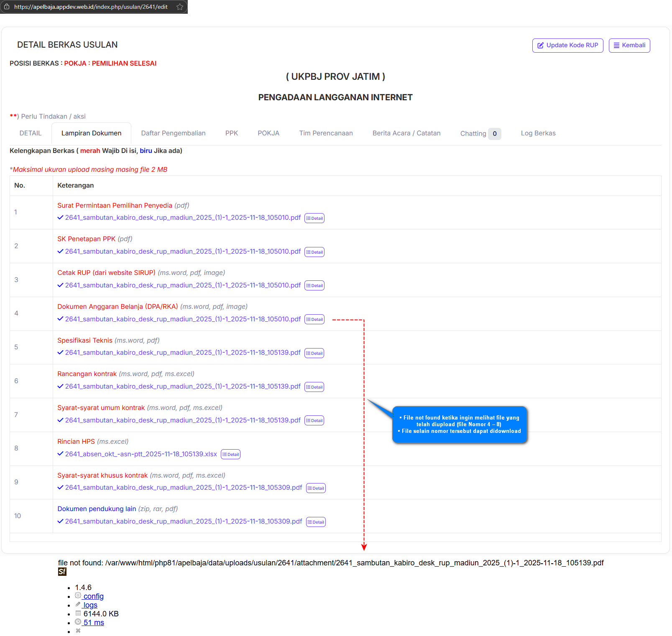The width and height of the screenshot is (672, 636).
Task: Open Detail for Rincian HPS file
Action: coord(230,454)
